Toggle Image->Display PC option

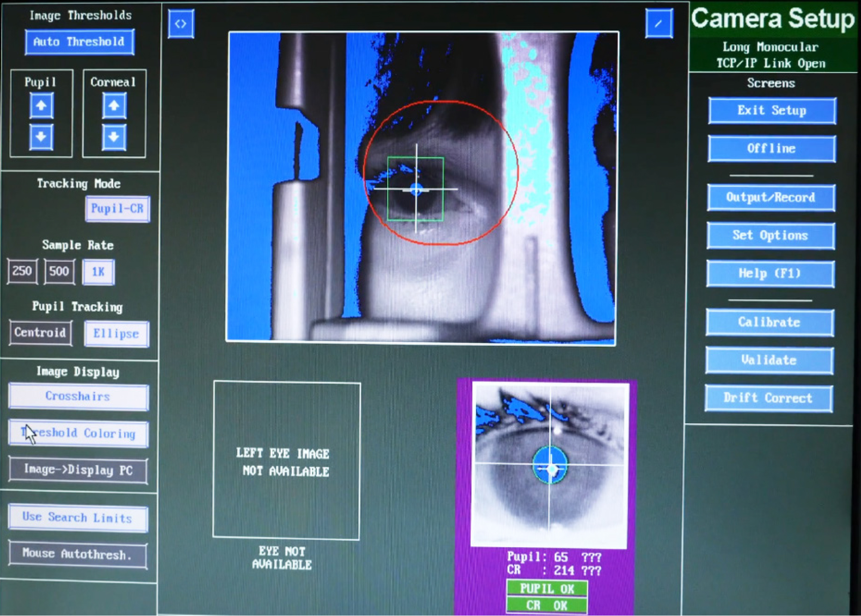point(78,470)
